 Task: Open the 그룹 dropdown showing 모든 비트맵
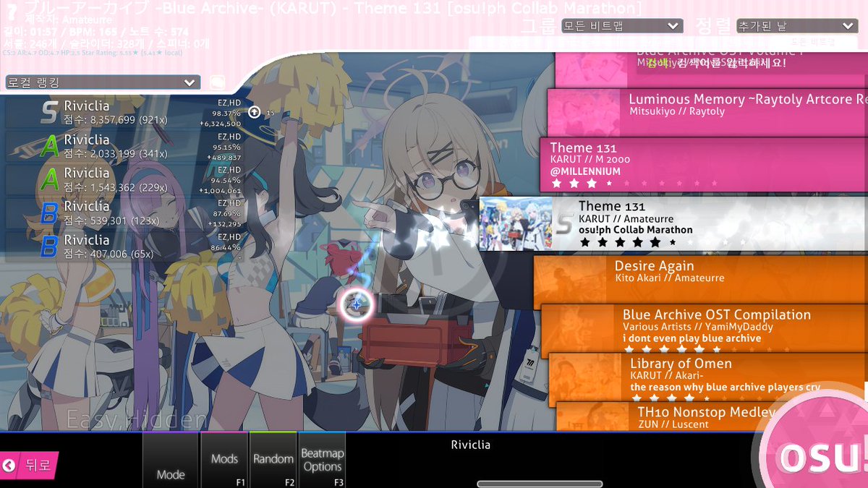click(621, 26)
